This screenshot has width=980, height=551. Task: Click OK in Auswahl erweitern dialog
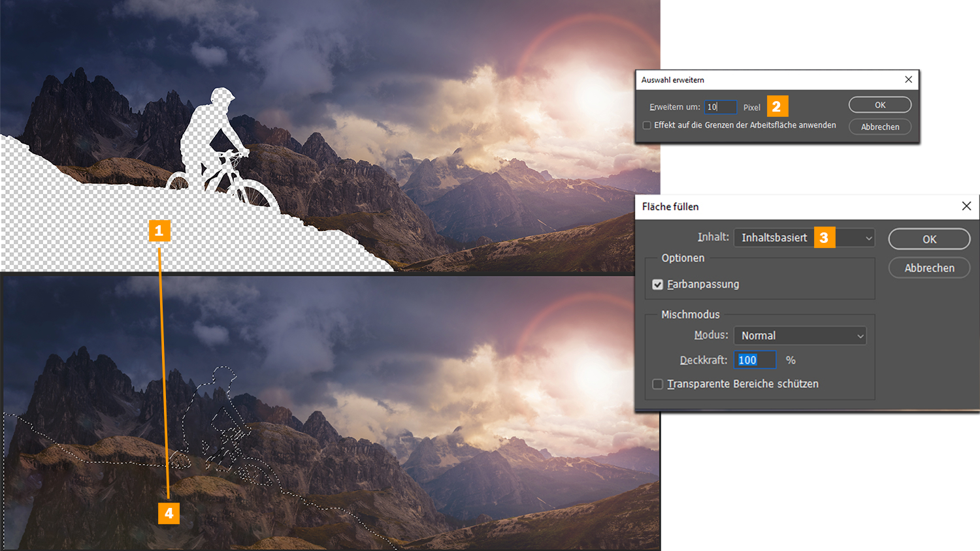coord(879,105)
